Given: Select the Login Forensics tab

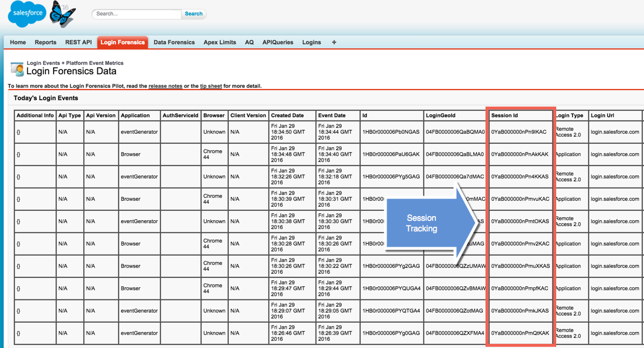Looking at the screenshot, I should click(x=122, y=42).
